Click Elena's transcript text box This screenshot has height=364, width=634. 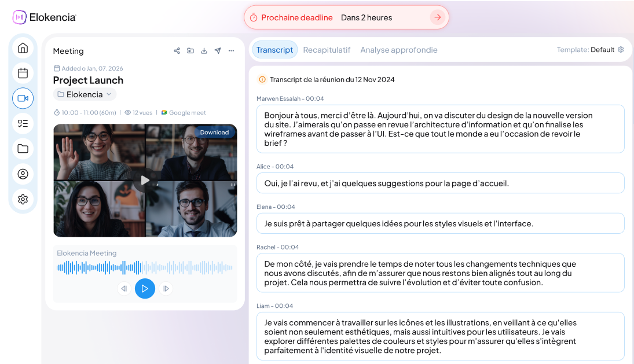click(440, 223)
